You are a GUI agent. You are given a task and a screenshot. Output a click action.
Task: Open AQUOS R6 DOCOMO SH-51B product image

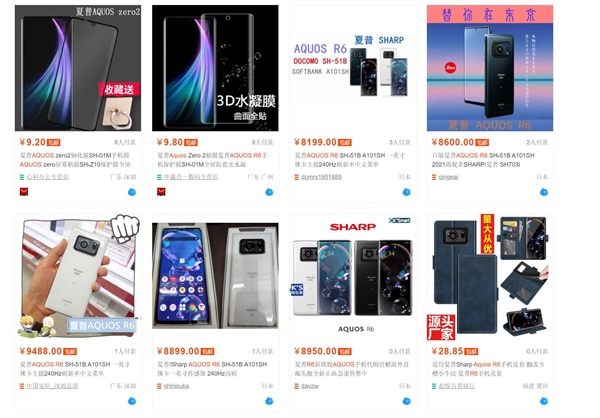click(x=353, y=68)
